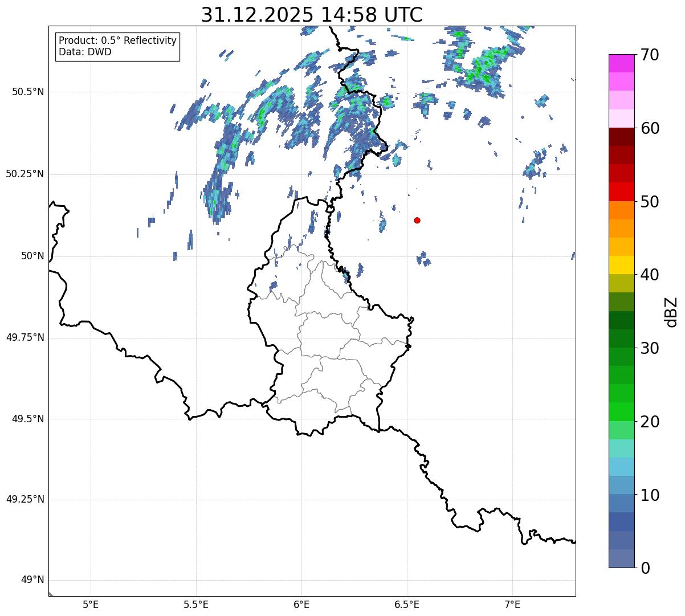Click the latitude label 49.75°N

point(25,337)
